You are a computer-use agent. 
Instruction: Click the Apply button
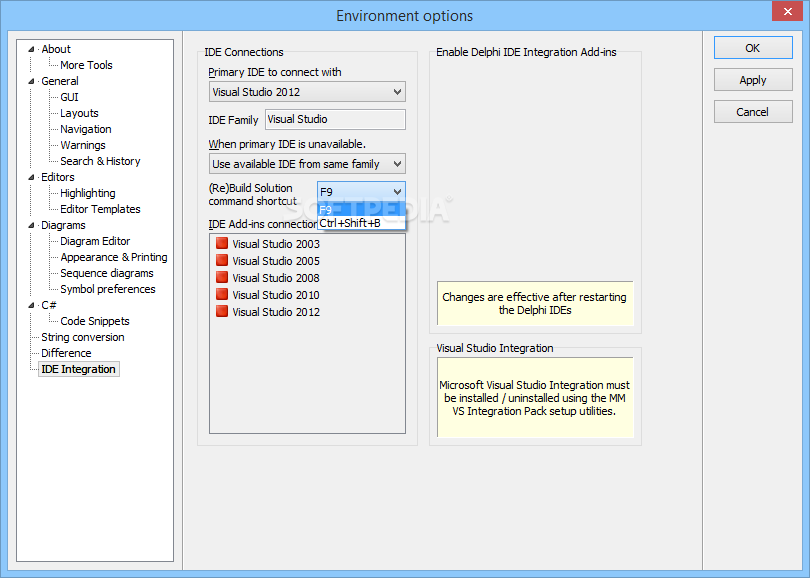(753, 80)
